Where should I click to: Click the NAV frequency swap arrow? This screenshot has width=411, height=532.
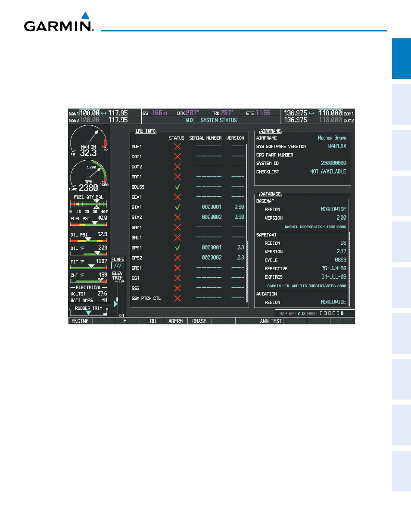pos(104,113)
